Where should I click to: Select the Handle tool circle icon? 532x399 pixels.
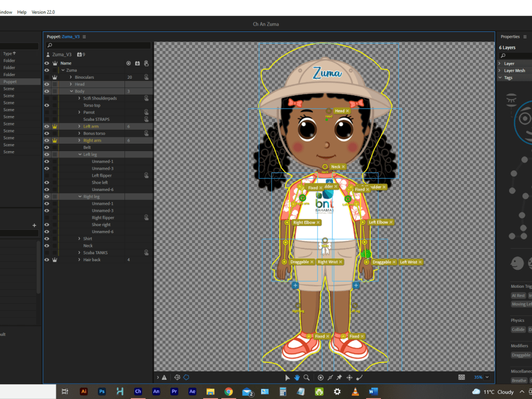click(320, 378)
